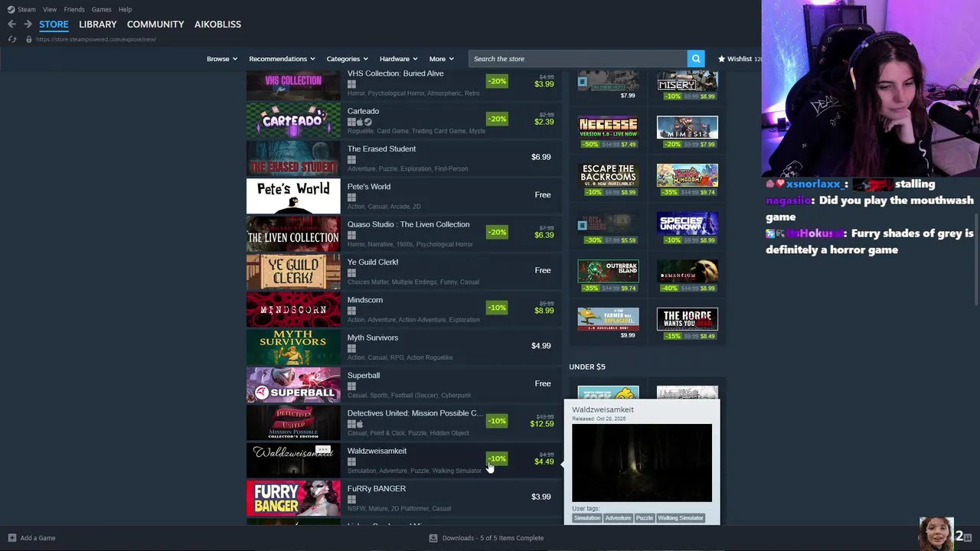Click the UNDER $5 section heading

(587, 367)
